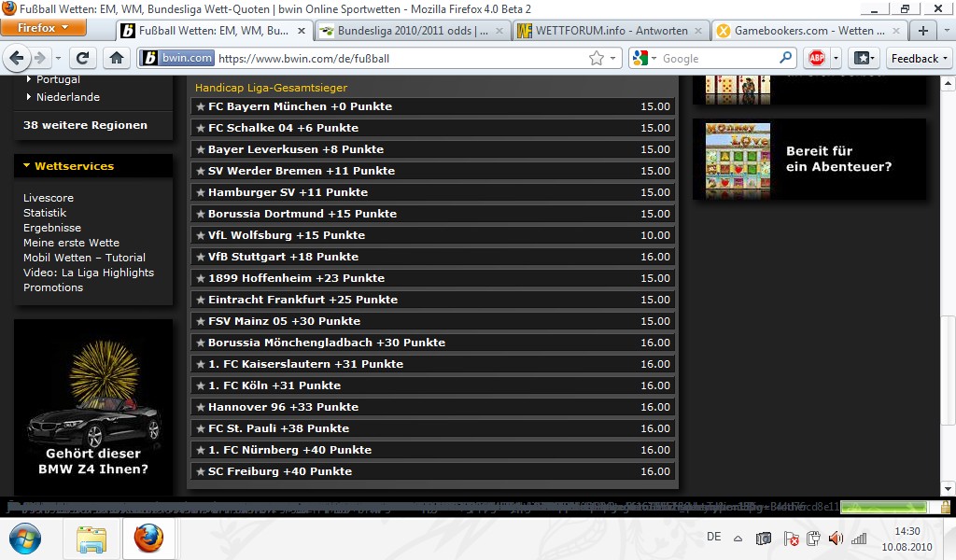
Task: Toggle favorite star for FC Bayern München
Action: (200, 106)
